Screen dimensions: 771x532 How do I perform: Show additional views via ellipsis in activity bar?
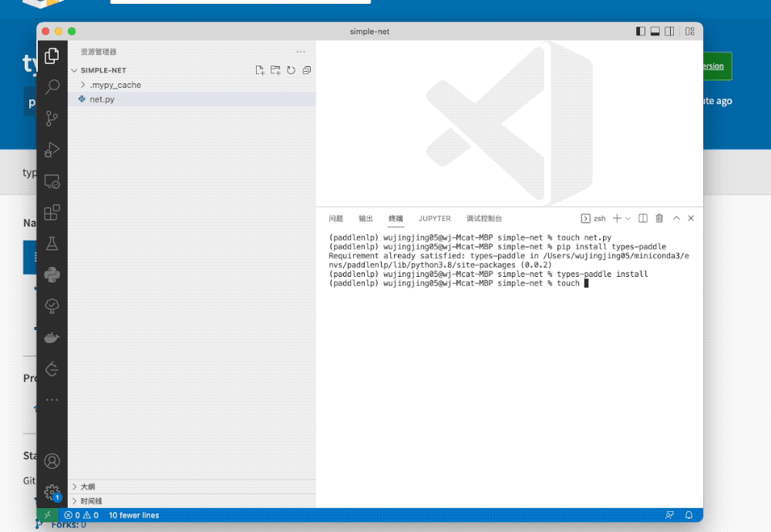(x=52, y=399)
